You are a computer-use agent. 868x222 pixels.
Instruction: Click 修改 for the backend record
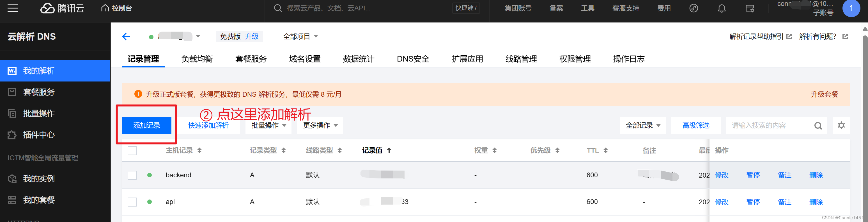722,175
